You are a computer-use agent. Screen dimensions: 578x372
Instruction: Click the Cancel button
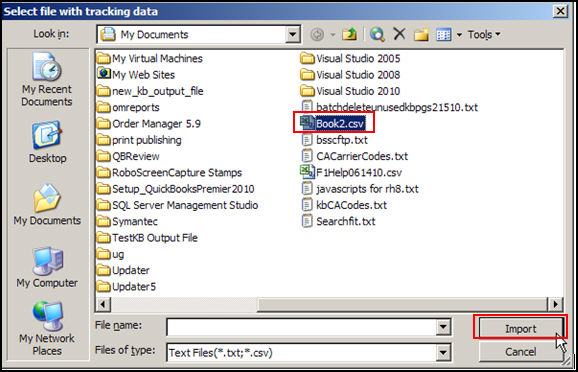[520, 352]
